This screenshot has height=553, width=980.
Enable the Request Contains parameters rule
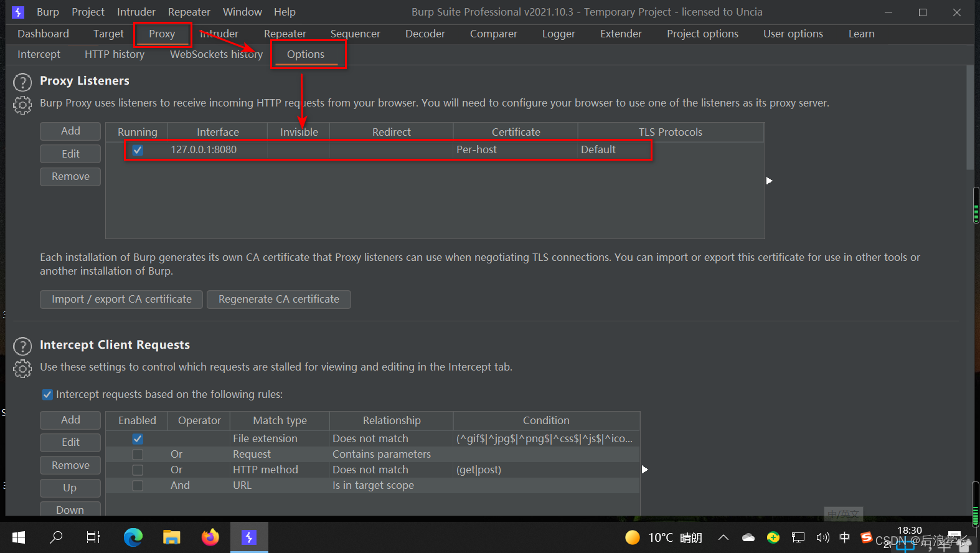[138, 455]
